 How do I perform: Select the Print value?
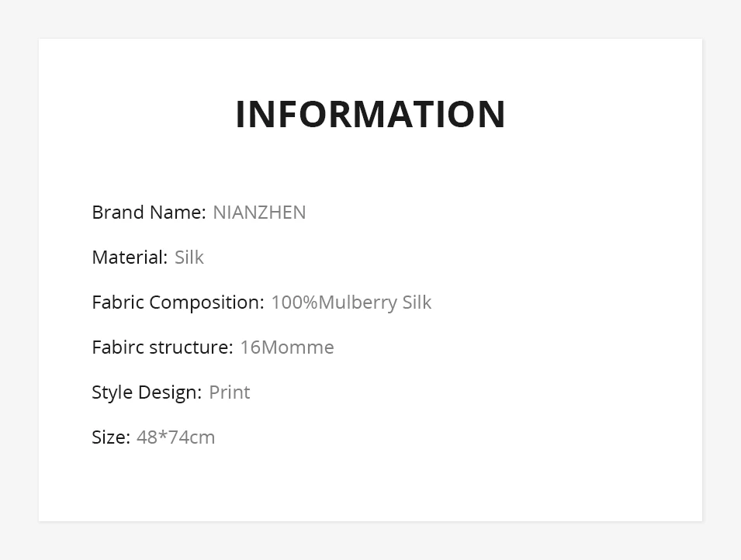[230, 392]
